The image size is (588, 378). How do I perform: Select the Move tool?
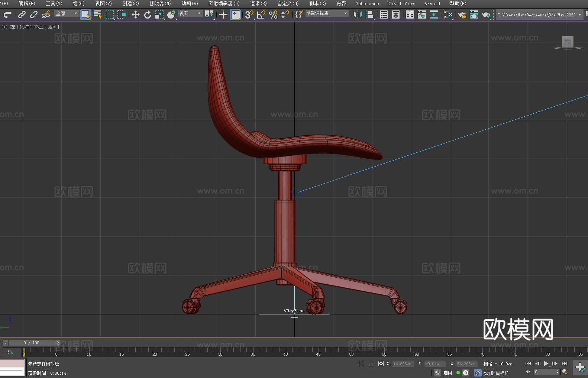point(136,14)
